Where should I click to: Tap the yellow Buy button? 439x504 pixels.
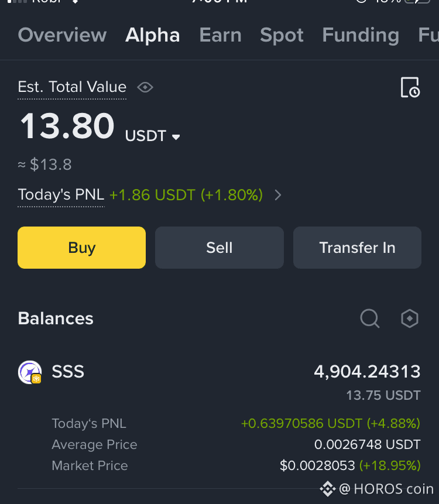tap(81, 248)
